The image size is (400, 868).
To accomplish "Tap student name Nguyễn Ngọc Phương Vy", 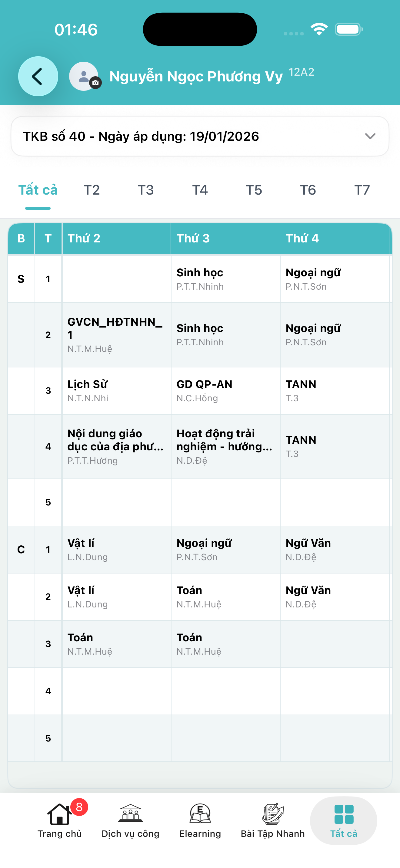I will tap(196, 77).
